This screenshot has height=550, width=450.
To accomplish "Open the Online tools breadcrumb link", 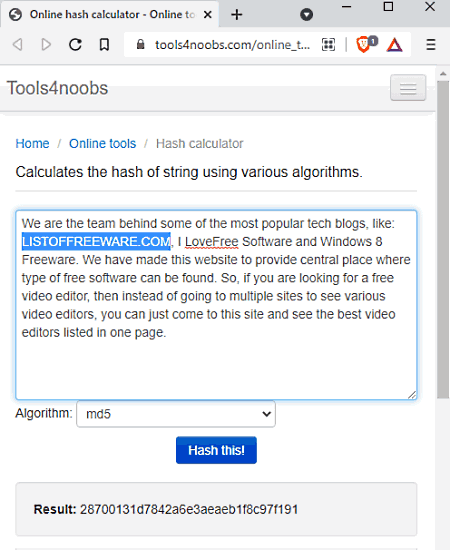I will tap(102, 143).
